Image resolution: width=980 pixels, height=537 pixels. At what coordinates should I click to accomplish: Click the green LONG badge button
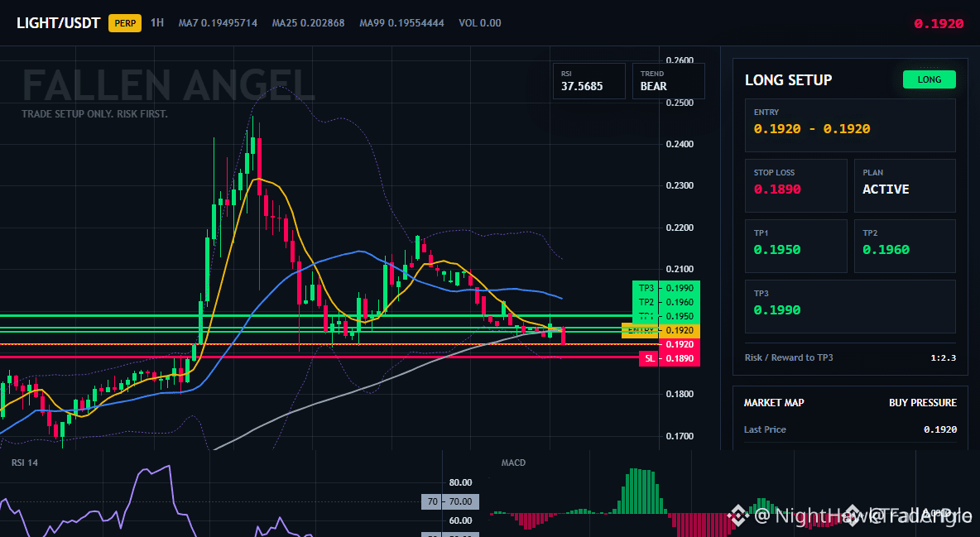pos(930,79)
